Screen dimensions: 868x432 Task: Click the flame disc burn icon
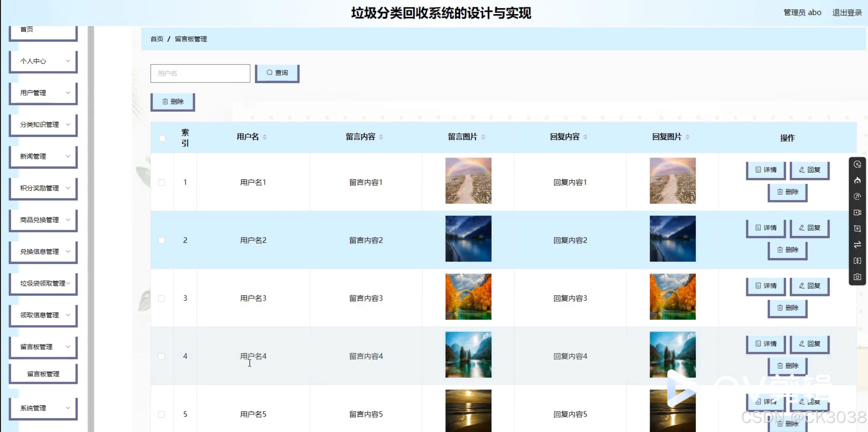[857, 181]
